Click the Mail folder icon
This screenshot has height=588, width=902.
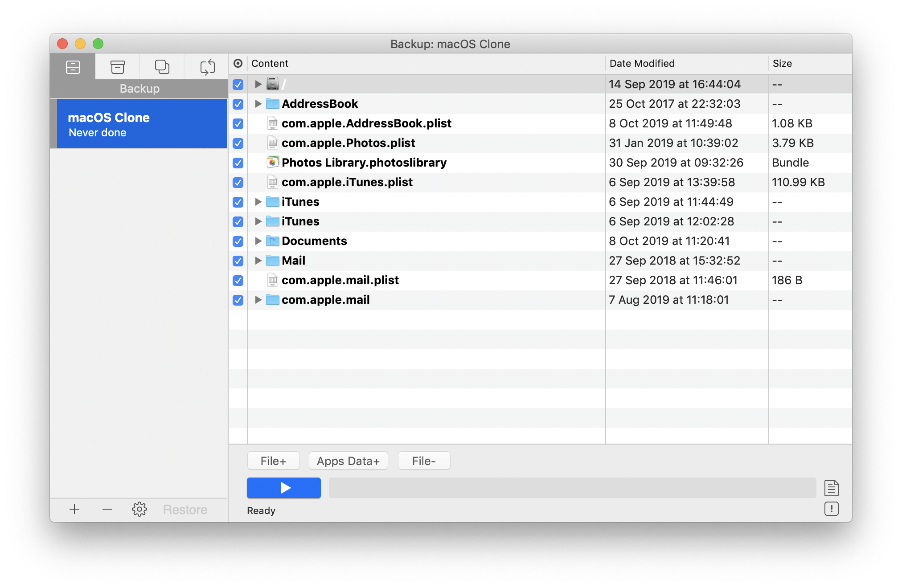(273, 261)
